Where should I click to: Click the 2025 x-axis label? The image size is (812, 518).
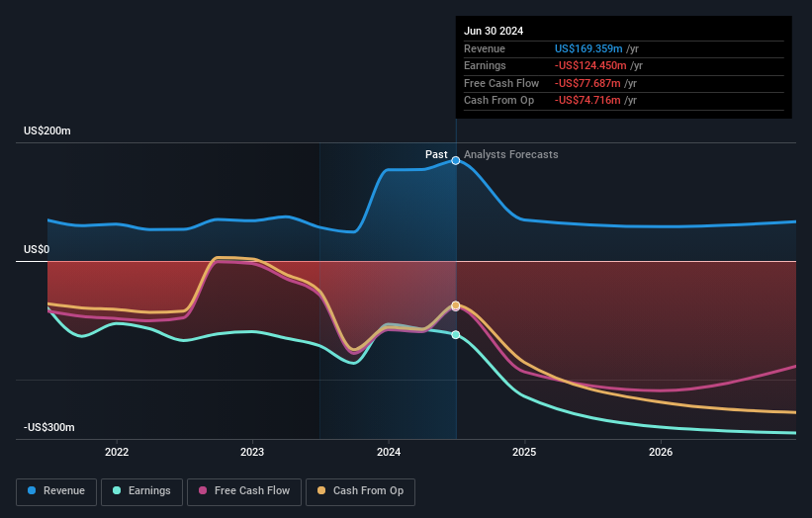[524, 452]
